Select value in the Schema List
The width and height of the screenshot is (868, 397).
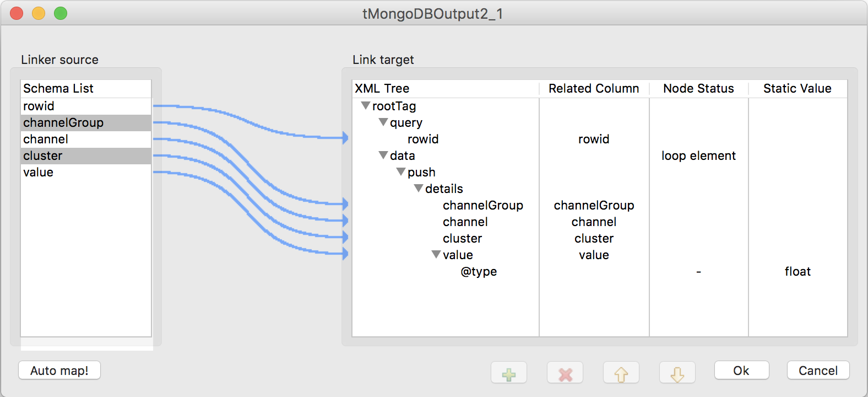tap(86, 172)
